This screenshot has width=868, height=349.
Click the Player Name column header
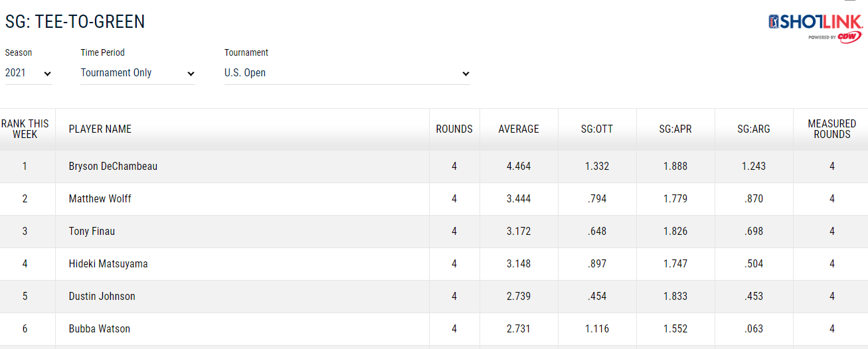100,129
